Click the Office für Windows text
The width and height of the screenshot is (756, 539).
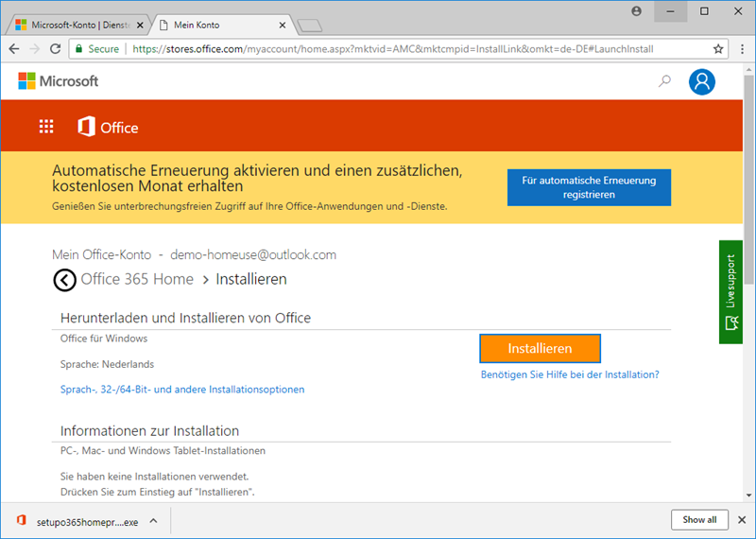tap(104, 339)
